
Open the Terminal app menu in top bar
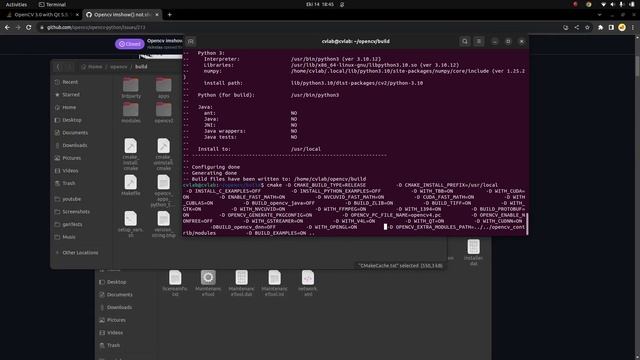[52, 4]
